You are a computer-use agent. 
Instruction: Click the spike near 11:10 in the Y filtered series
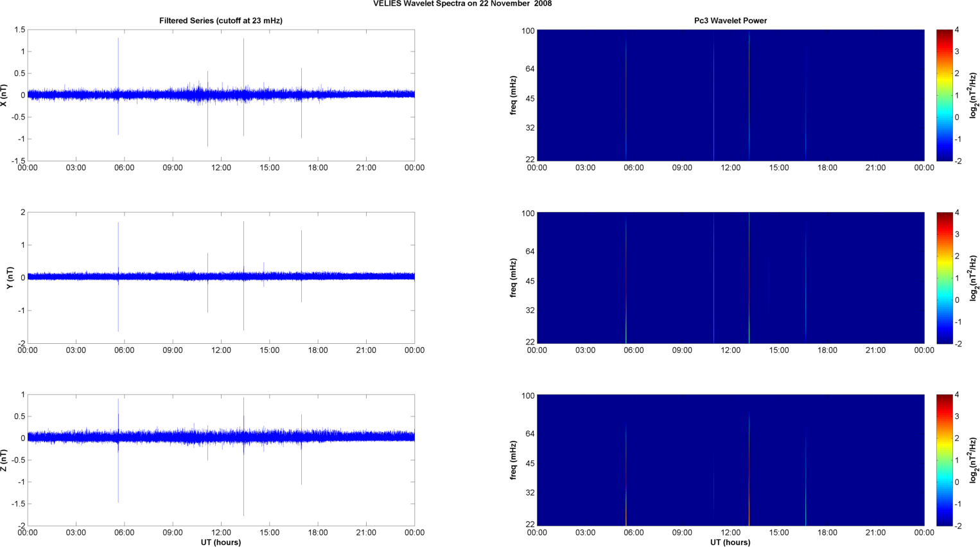[x=207, y=283]
